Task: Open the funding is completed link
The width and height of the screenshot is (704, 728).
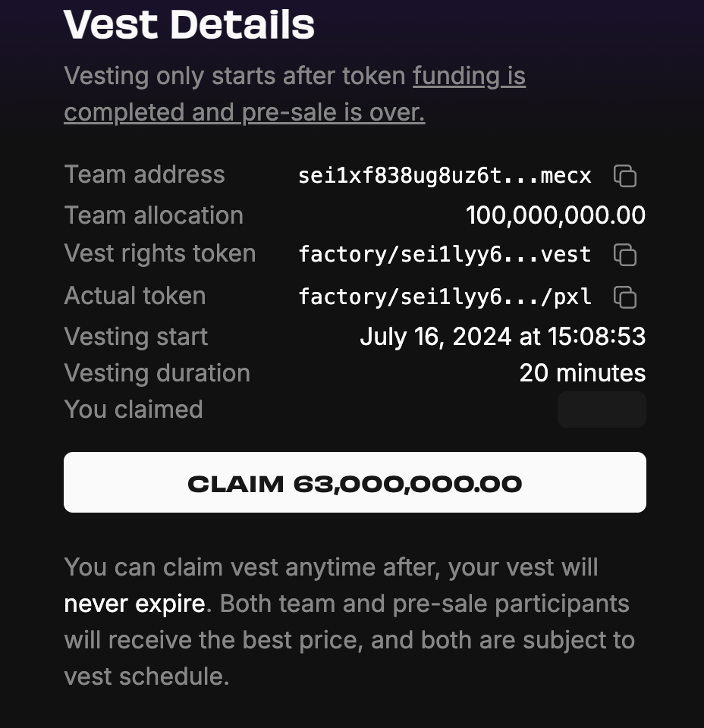Action: [468, 76]
